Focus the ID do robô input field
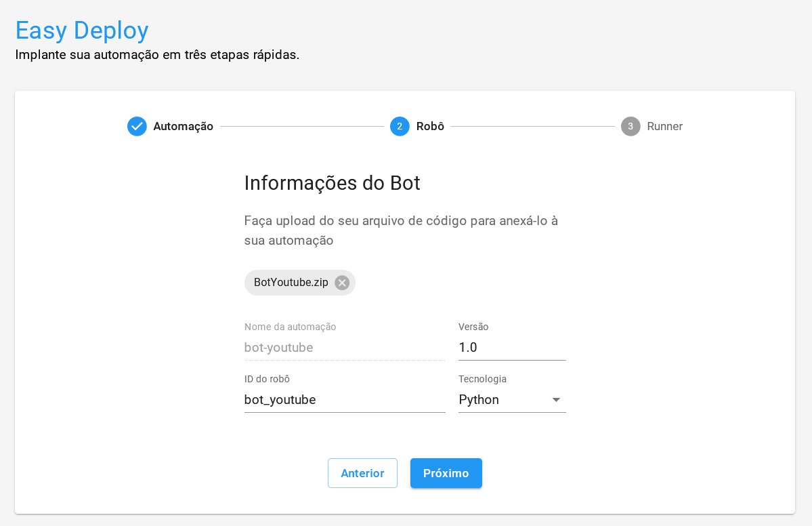Viewport: 812px width, 526px height. click(x=344, y=400)
